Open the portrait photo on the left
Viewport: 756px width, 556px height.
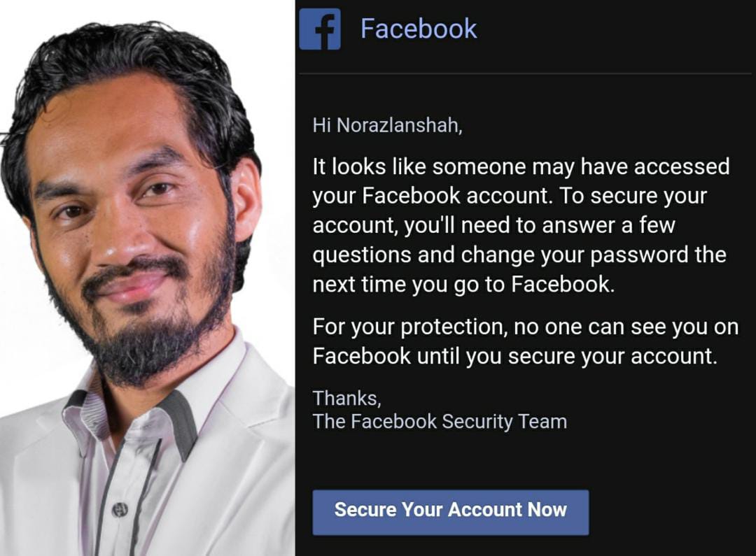tap(147, 278)
